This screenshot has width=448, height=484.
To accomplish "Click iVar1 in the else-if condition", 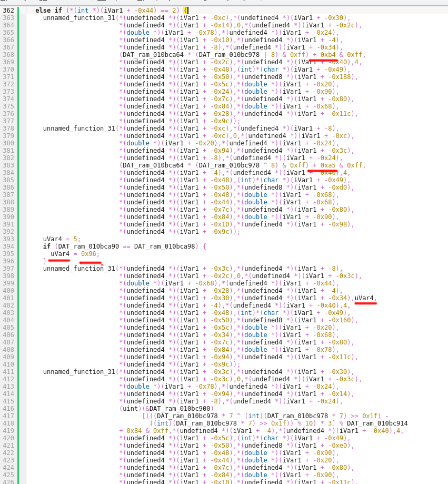I will coord(113,10).
